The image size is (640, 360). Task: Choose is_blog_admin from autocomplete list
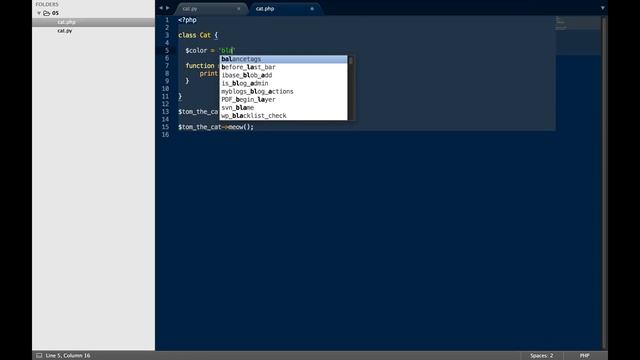pos(283,83)
